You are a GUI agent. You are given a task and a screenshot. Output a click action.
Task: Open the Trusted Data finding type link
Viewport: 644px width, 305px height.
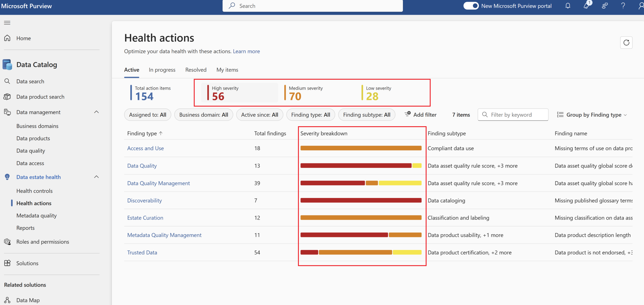142,252
